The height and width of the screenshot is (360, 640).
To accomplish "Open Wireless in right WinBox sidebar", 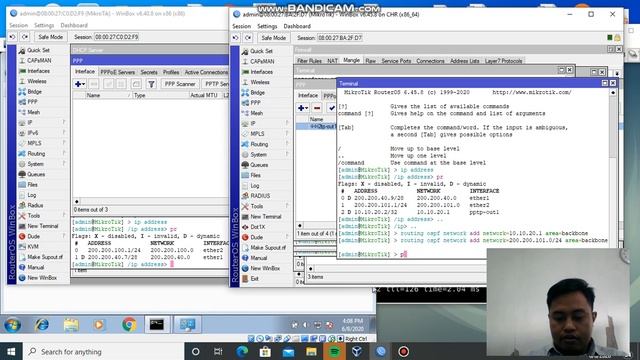I will pyautogui.click(x=260, y=82).
